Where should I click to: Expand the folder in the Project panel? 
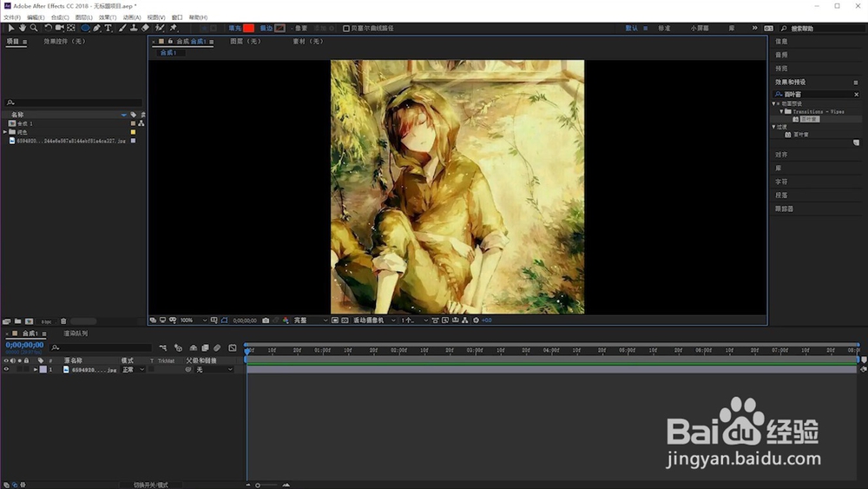[x=5, y=132]
